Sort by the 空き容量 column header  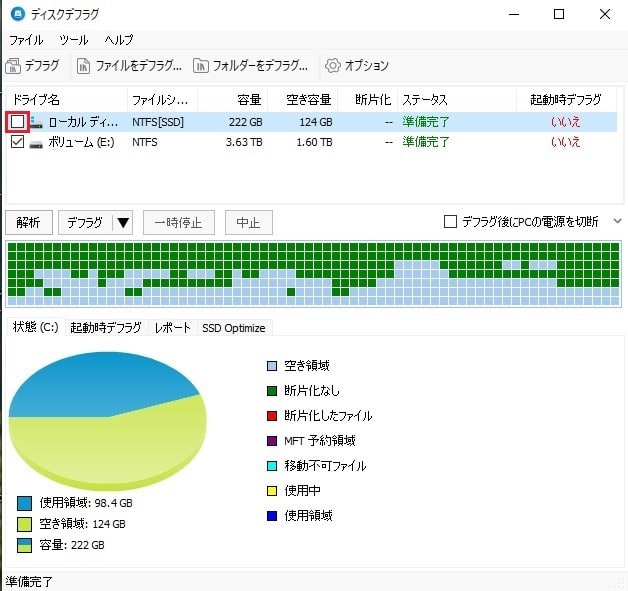click(303, 99)
